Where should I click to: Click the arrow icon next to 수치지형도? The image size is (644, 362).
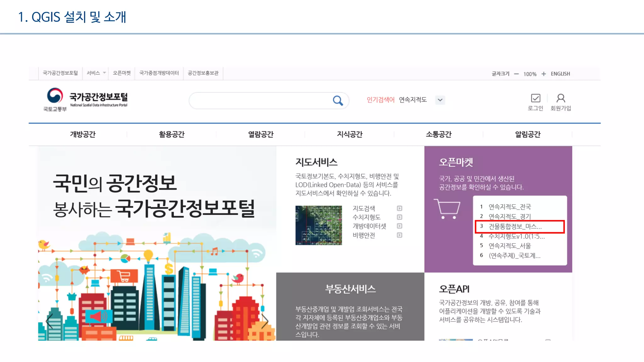pyautogui.click(x=400, y=217)
